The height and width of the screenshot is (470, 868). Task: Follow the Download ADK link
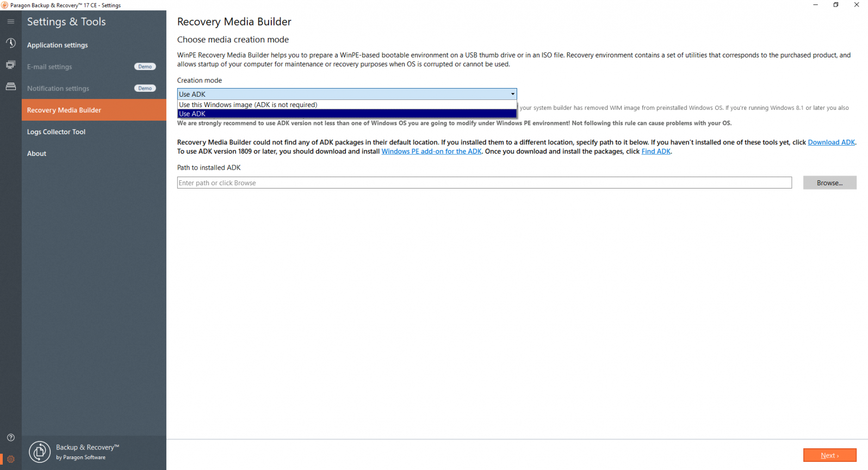[x=832, y=142]
